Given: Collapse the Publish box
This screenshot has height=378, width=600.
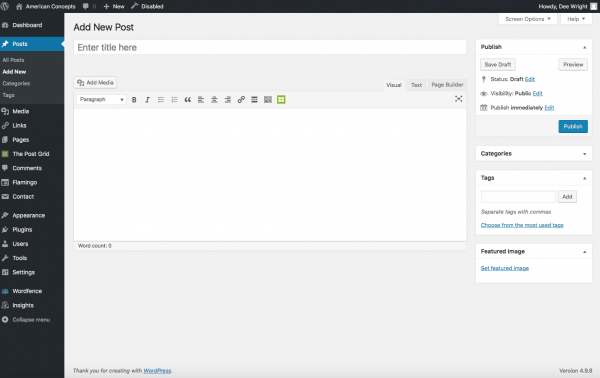Looking at the screenshot, I should pos(584,47).
